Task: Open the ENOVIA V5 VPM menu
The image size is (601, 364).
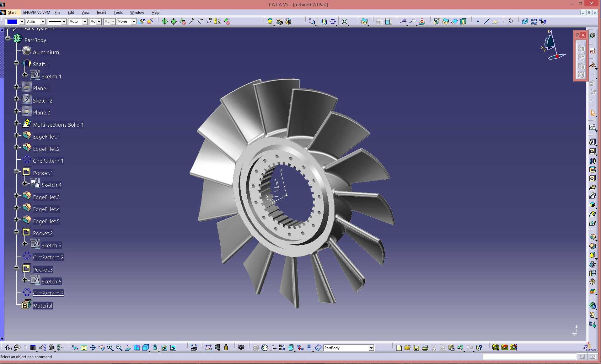Action: (36, 13)
